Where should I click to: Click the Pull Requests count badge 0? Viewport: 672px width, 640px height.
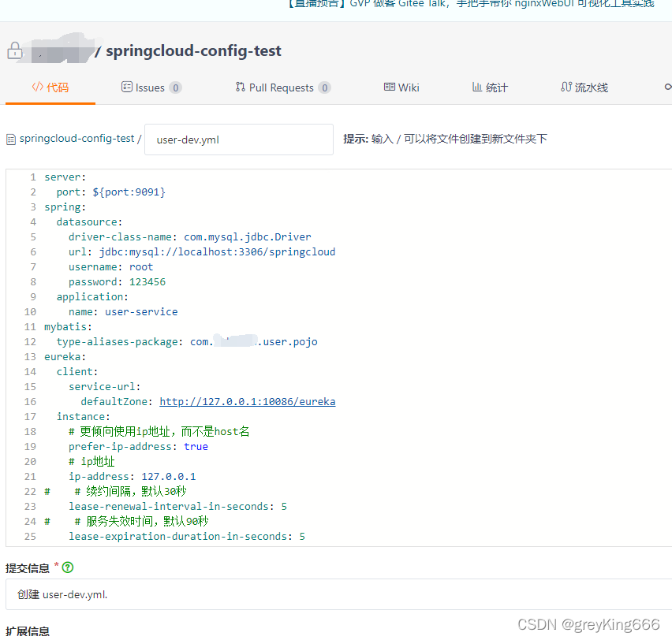[324, 87]
